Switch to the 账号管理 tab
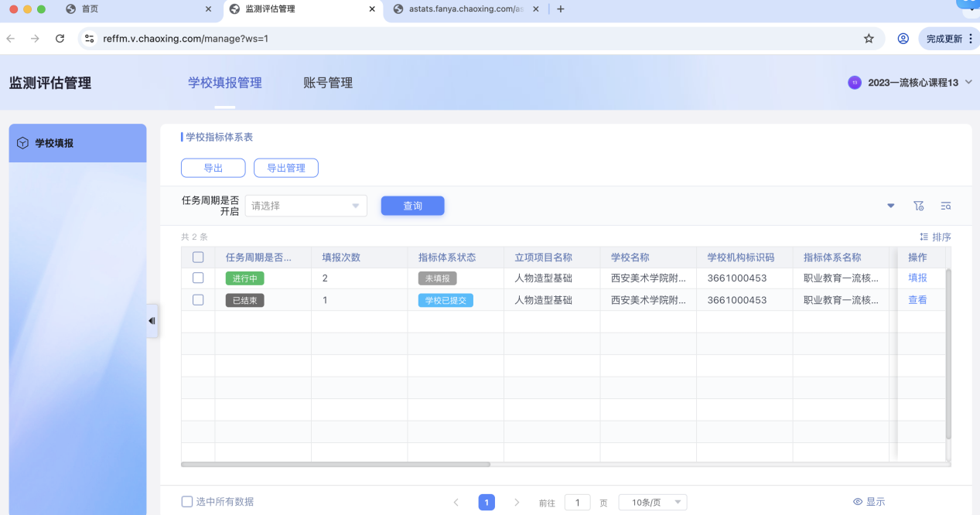The height and width of the screenshot is (515, 980). pos(328,83)
